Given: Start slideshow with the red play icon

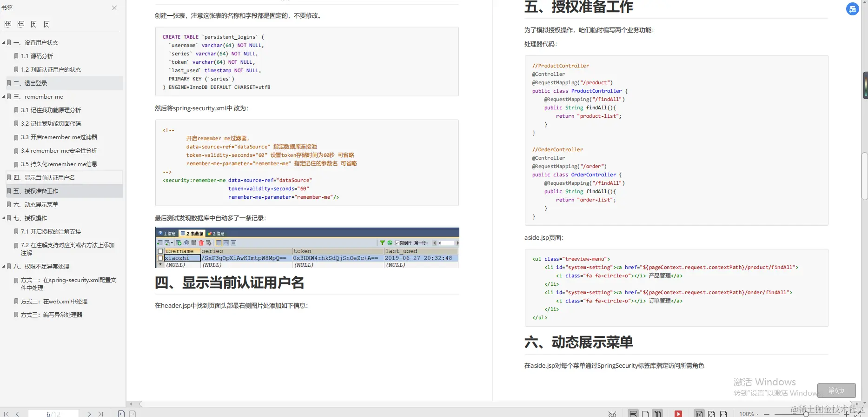Looking at the screenshot, I should [678, 414].
